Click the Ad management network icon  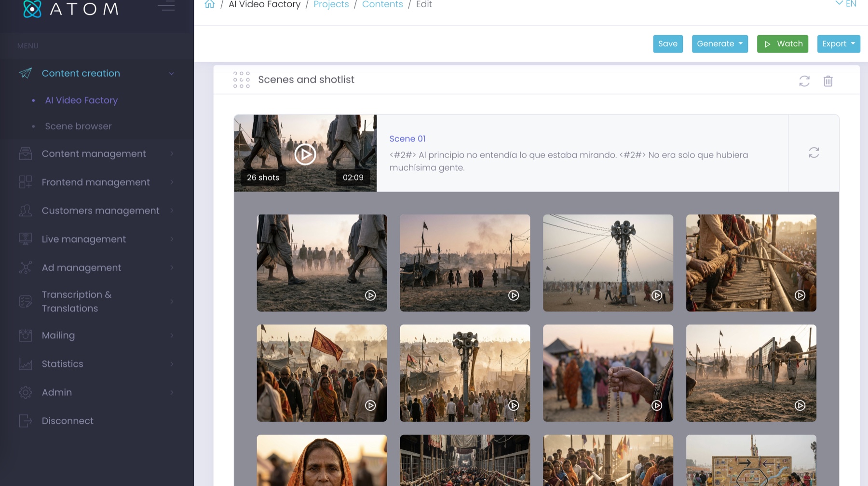click(x=26, y=268)
